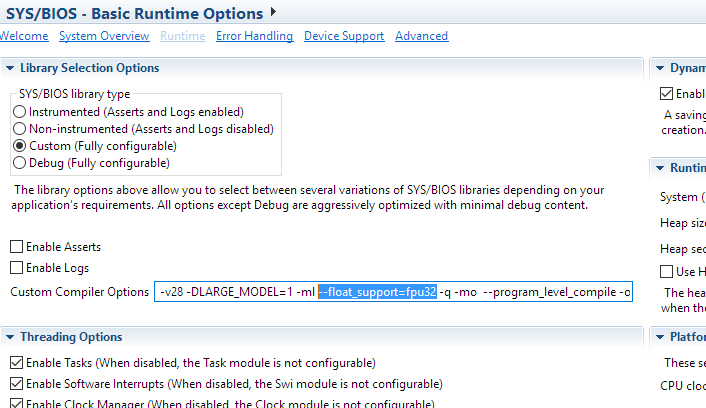Select the Debug library type
This screenshot has width=706, height=408.
pyautogui.click(x=19, y=163)
